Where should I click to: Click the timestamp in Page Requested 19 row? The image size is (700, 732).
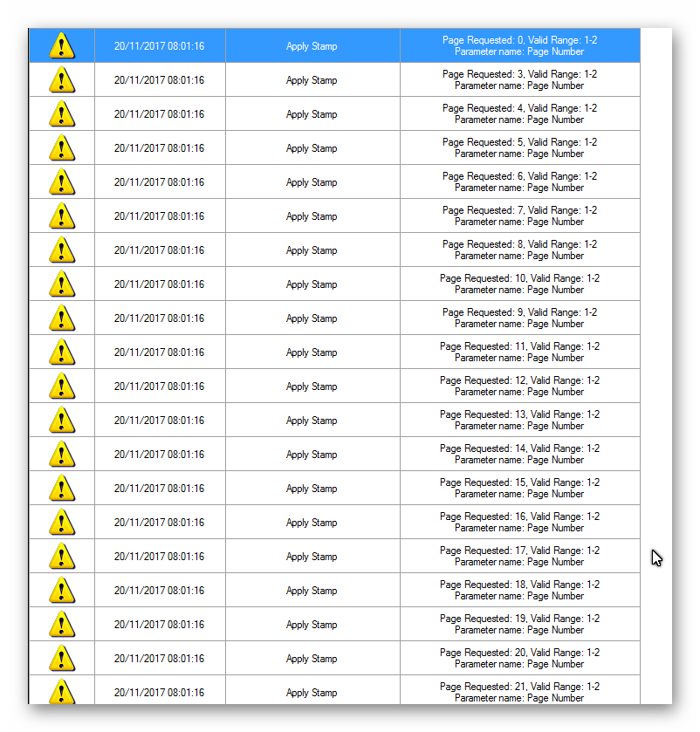click(159, 624)
